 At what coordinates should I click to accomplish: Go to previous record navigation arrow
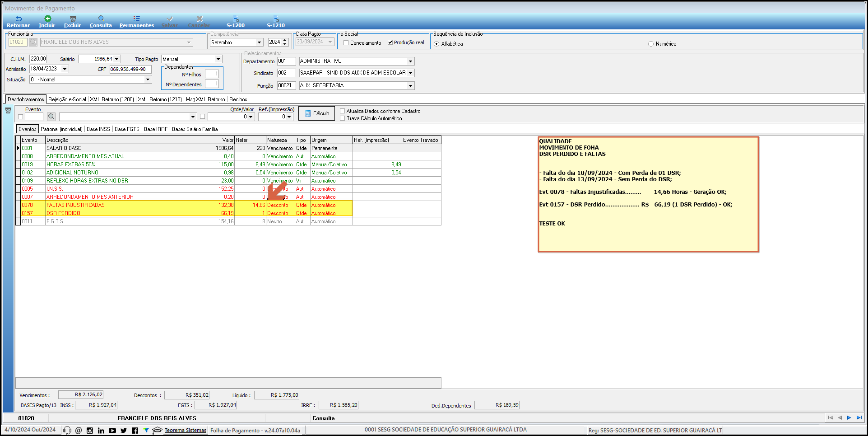(x=840, y=417)
